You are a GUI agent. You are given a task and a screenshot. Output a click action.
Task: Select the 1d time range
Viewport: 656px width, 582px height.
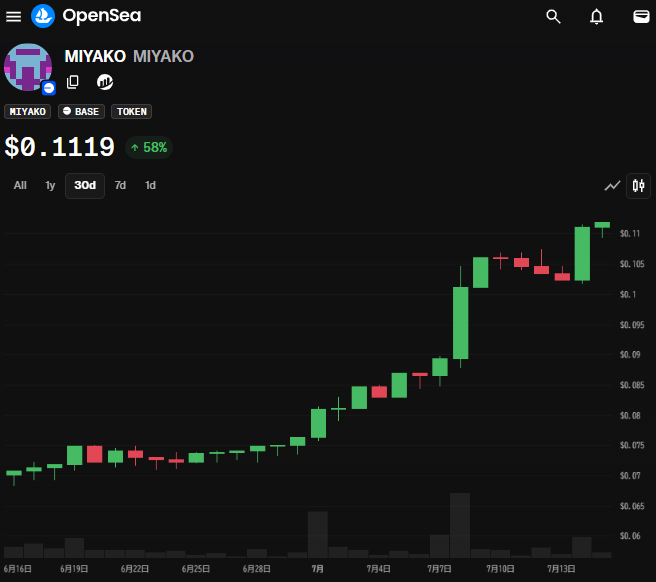click(150, 185)
